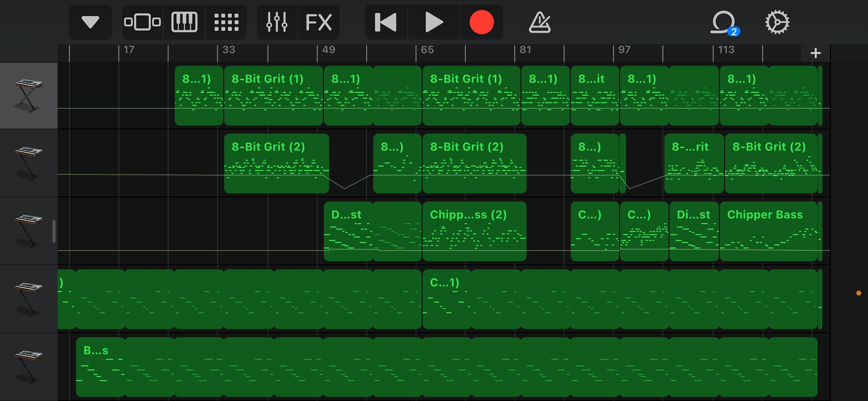The height and width of the screenshot is (401, 868).
Task: Open the FX panel
Action: coord(319,22)
